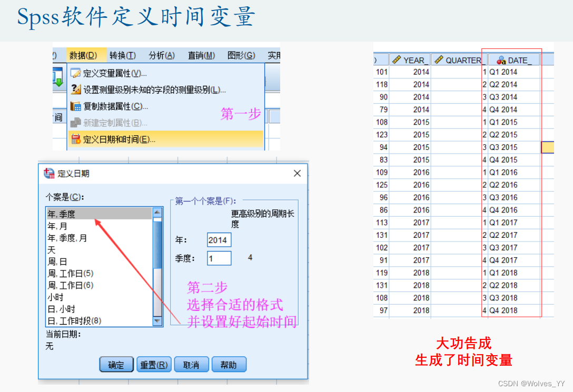Click the 帮助 button
This screenshot has width=573, height=392.
229,365
